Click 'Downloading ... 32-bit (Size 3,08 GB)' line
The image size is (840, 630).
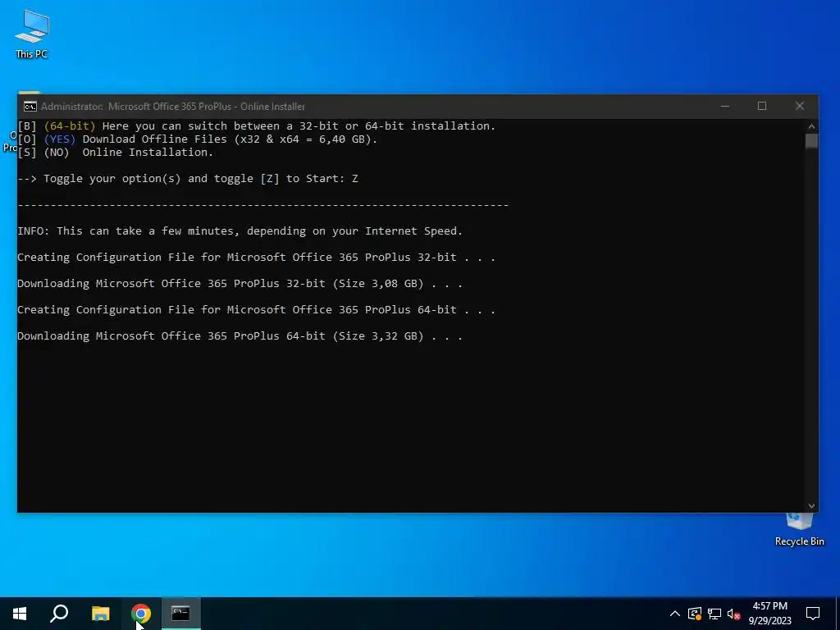click(240, 283)
